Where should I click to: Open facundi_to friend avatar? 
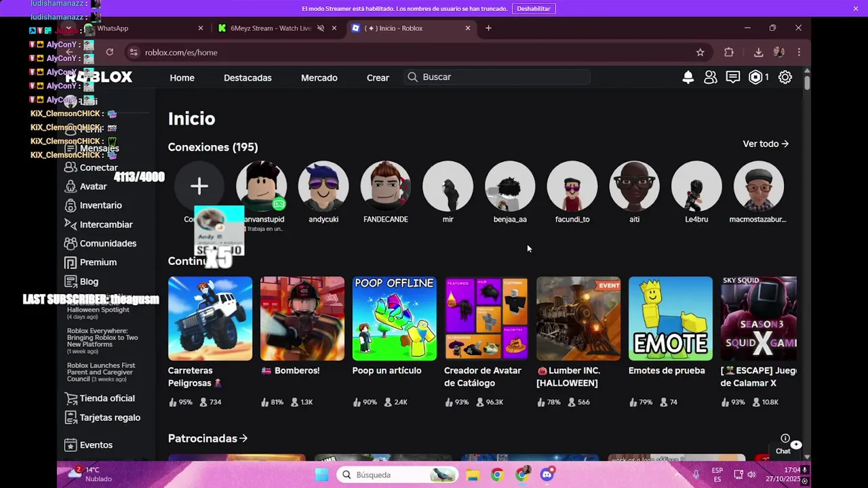tap(572, 186)
